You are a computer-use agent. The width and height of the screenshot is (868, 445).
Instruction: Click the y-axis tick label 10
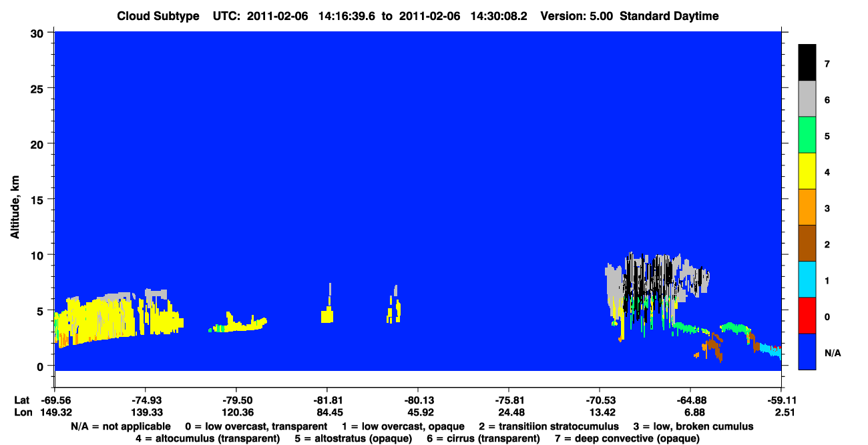39,255
